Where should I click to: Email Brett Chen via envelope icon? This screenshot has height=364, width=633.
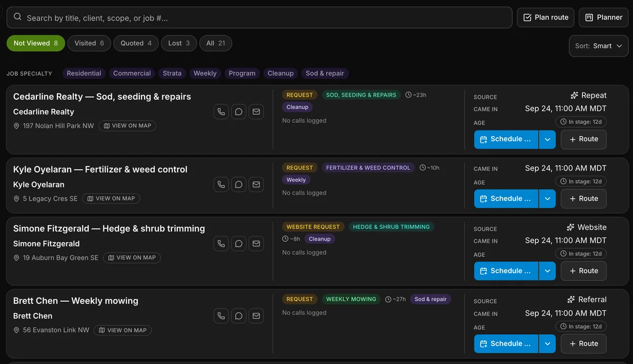coord(256,316)
